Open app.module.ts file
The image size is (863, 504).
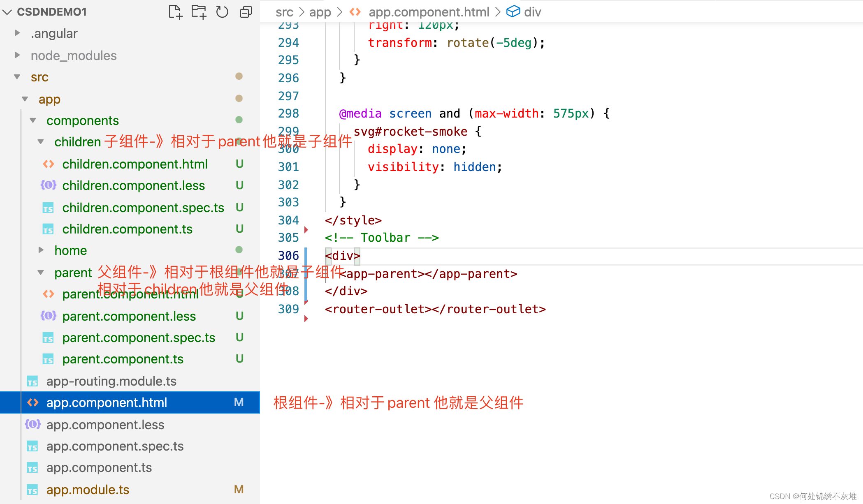point(88,490)
